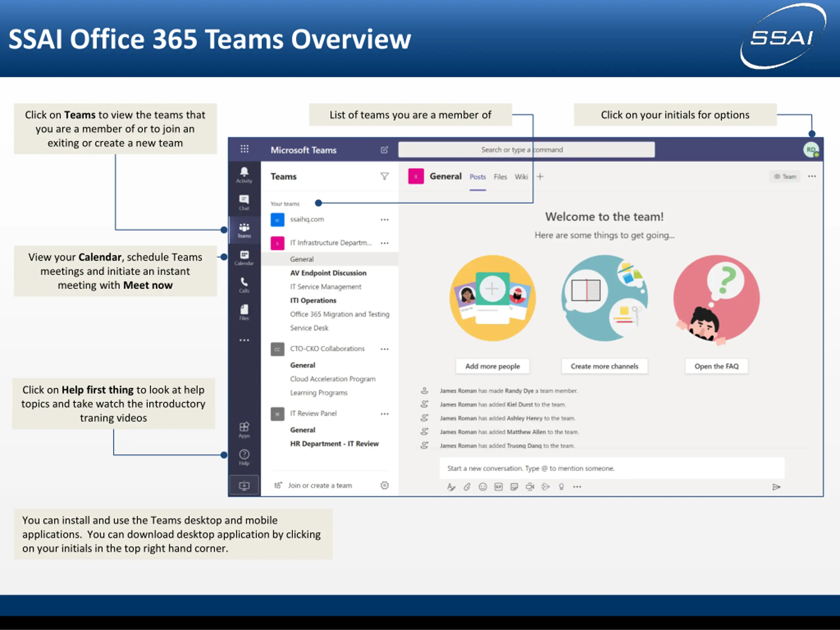
Task: Select the Service Desk channel
Action: pos(309,328)
